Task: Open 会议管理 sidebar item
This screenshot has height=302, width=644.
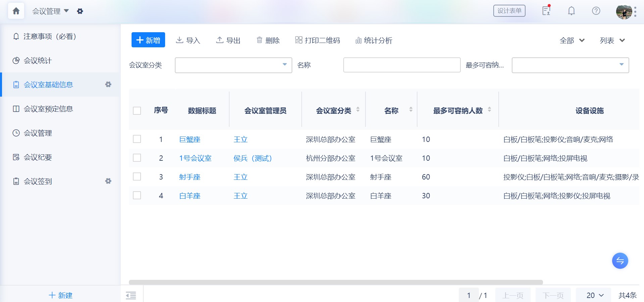Action: click(60, 133)
